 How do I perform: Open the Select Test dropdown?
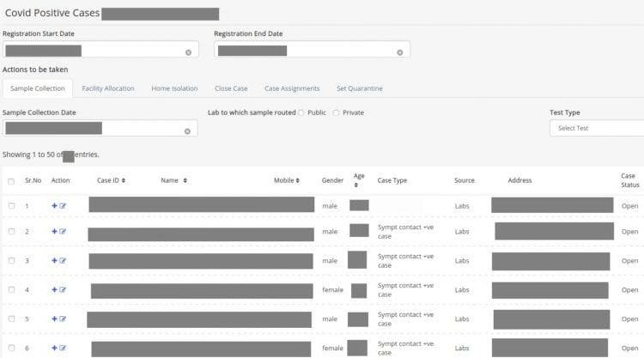(597, 128)
